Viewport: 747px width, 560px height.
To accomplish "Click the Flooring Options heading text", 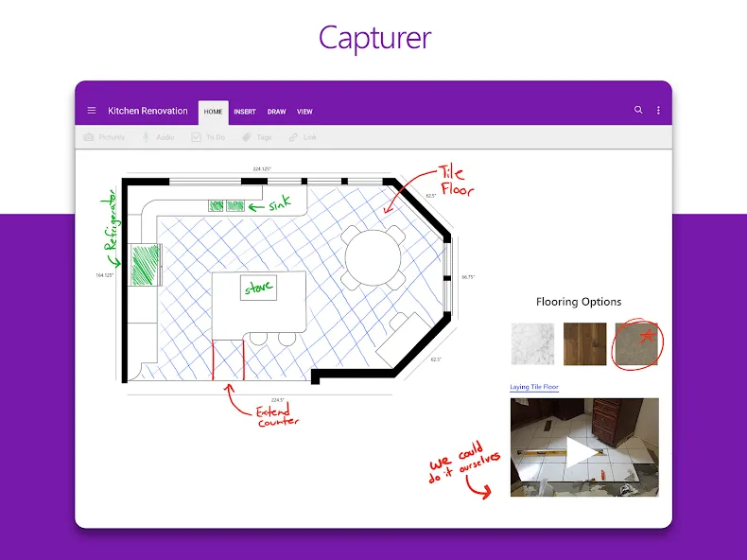I will pos(579,302).
